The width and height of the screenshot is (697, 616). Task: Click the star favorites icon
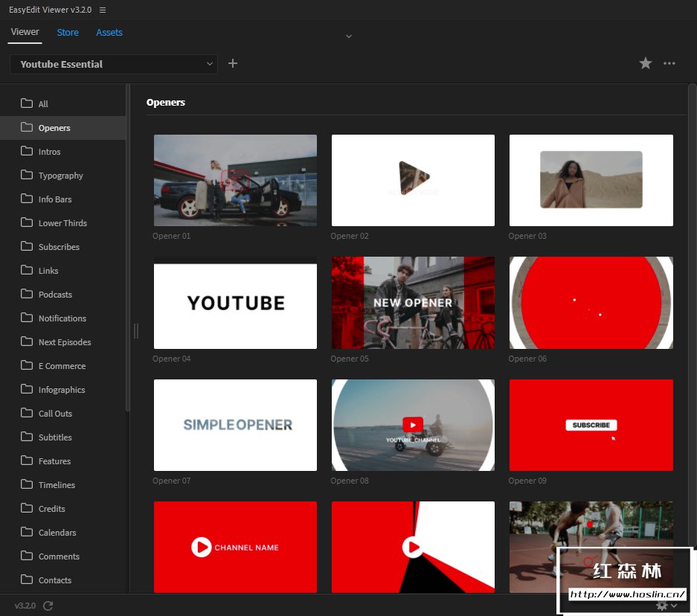(645, 64)
